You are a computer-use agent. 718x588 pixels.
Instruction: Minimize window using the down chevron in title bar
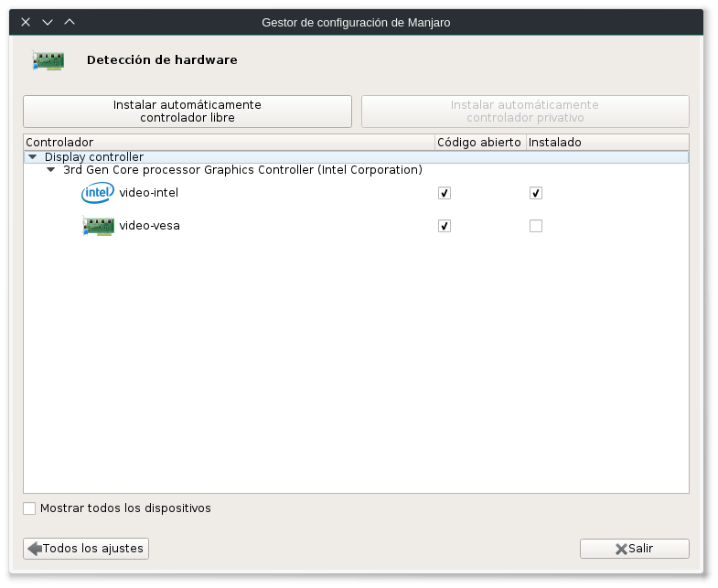[48, 22]
